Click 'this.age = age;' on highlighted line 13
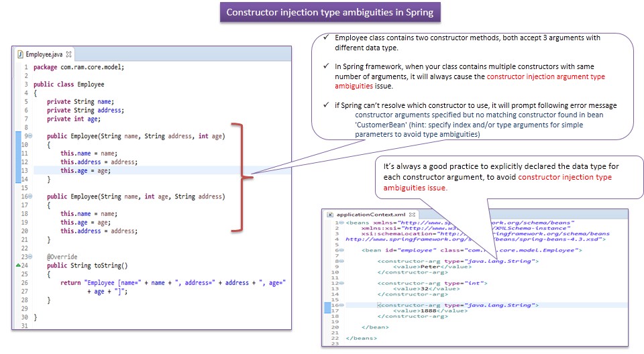 pyautogui.click(x=85, y=170)
